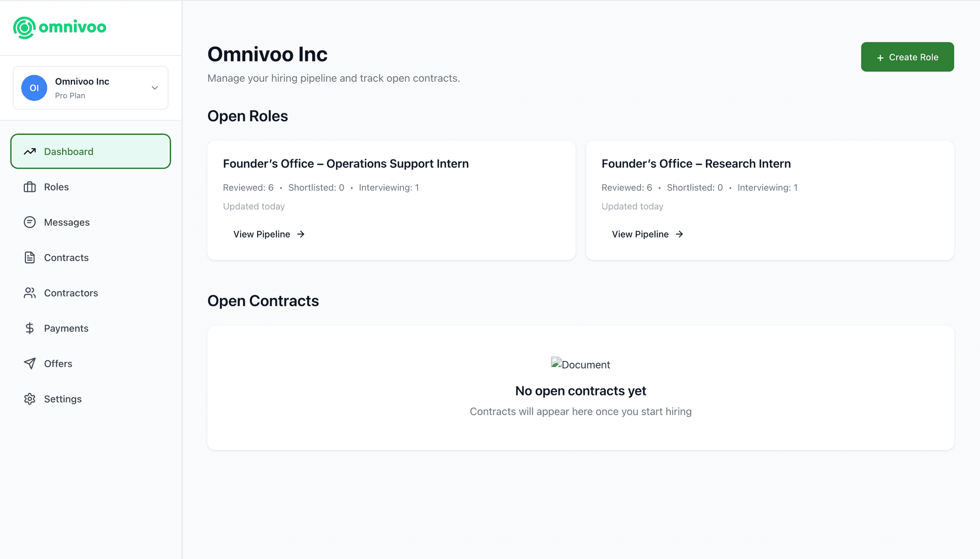Image resolution: width=980 pixels, height=559 pixels.
Task: Click the omnivoo logo in the top left
Action: [x=59, y=27]
